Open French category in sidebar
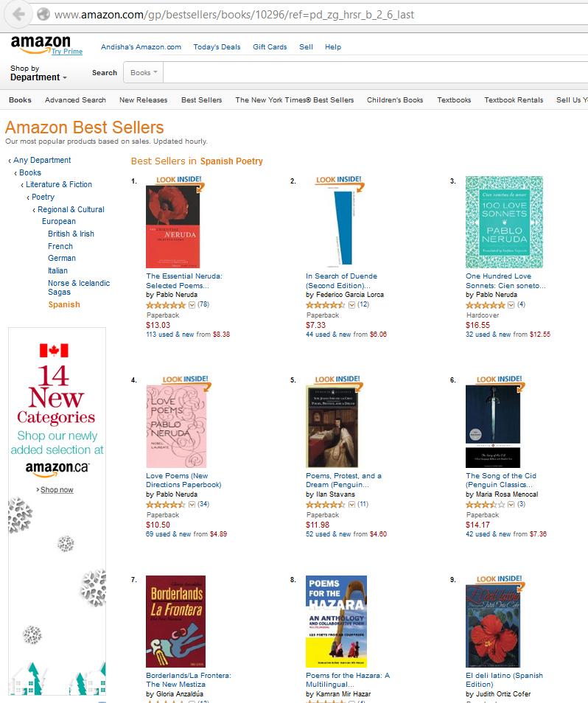Viewport: 588px width, 703px height. (60, 246)
